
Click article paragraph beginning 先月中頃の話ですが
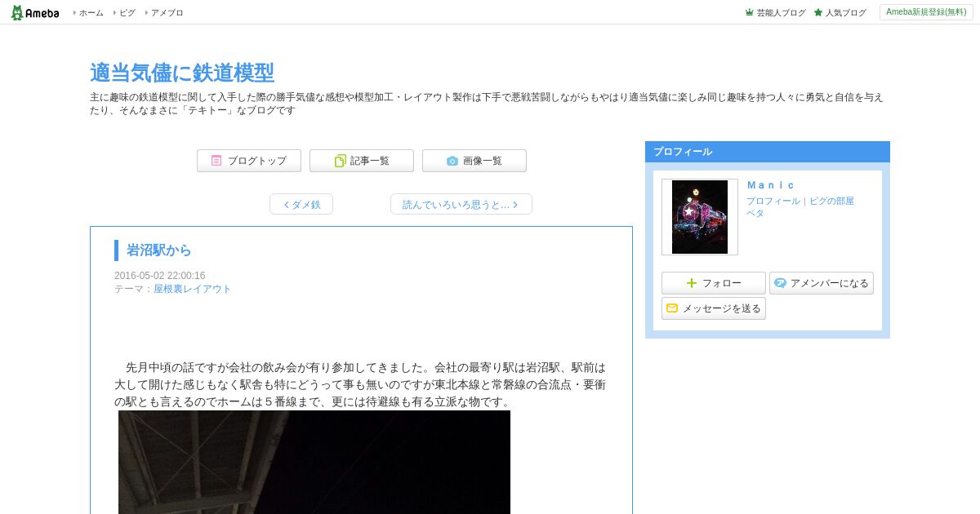(x=360, y=384)
